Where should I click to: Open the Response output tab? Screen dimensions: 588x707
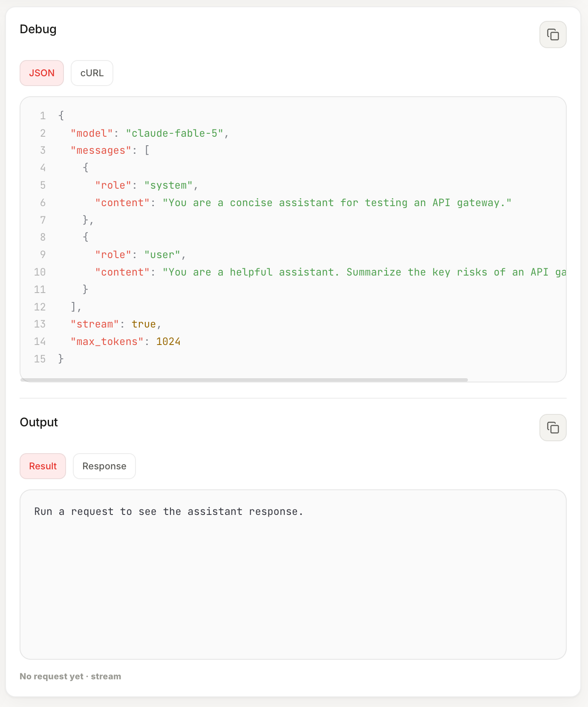coord(104,466)
